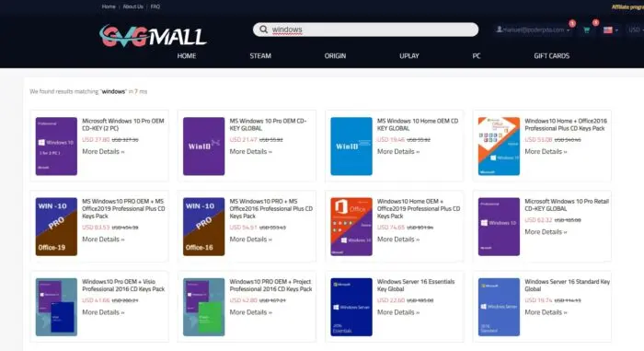This screenshot has width=644, height=351.
Task: Expand the USD currency dropdown
Action: [x=636, y=29]
